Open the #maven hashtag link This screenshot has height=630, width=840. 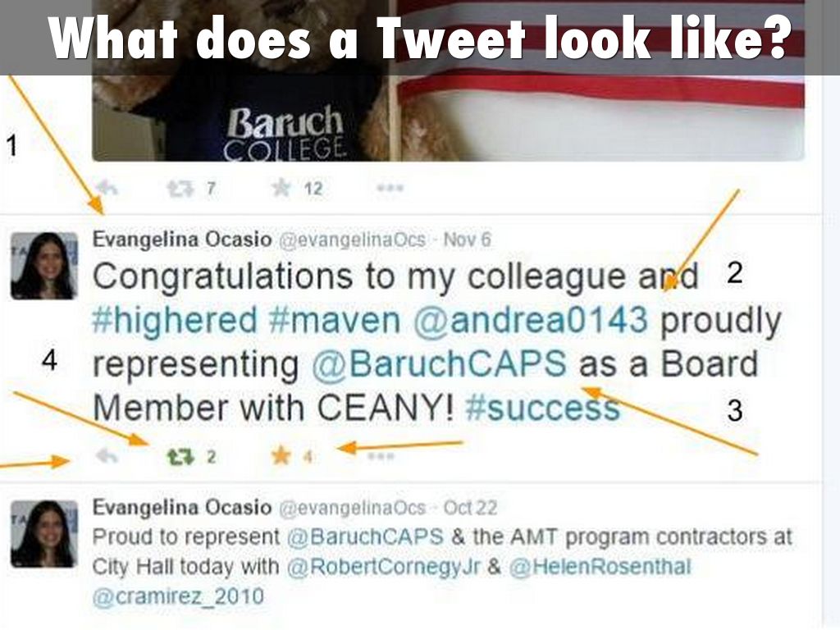335,321
